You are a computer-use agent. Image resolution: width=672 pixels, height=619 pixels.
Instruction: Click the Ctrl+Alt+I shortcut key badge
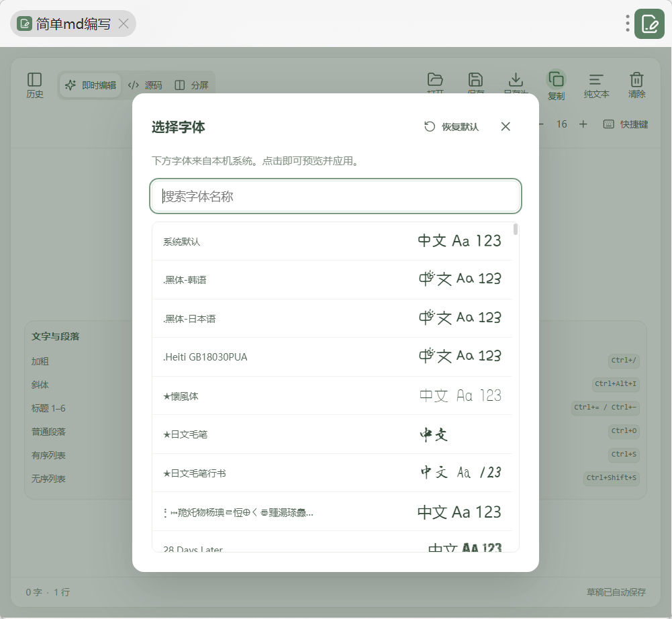[x=616, y=384]
